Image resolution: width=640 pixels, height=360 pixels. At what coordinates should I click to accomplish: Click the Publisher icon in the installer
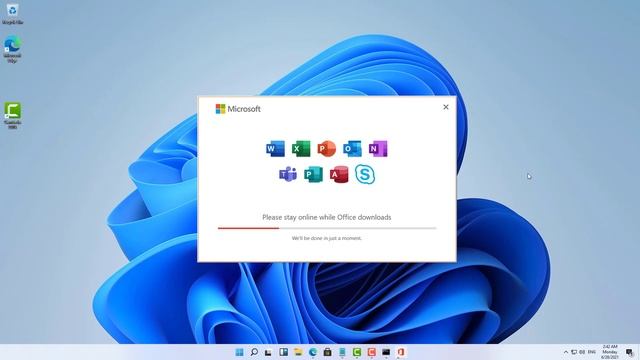click(313, 174)
